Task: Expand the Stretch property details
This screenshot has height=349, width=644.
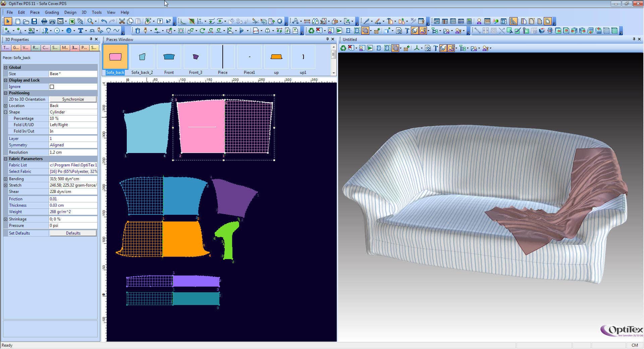Action: [x=5, y=185]
